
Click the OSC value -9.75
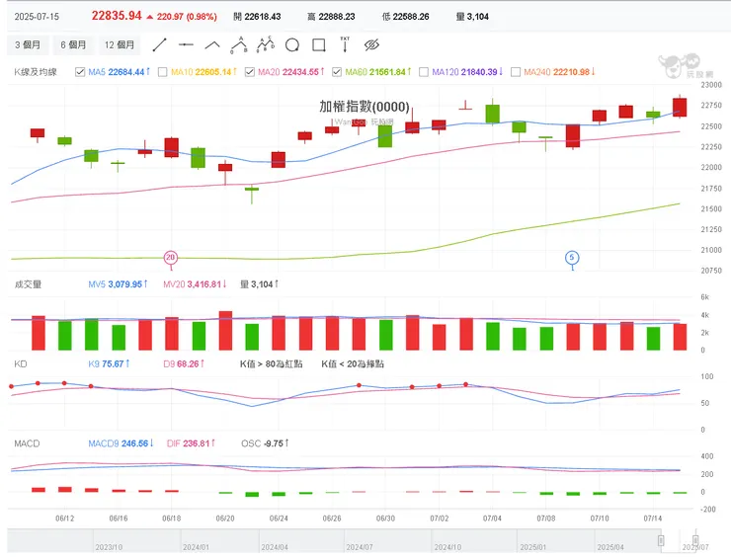274,443
